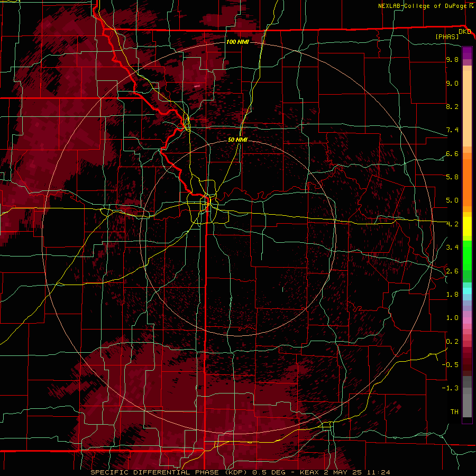Click the 2.6 value on the scale
The image size is (476, 476).
coord(452,271)
